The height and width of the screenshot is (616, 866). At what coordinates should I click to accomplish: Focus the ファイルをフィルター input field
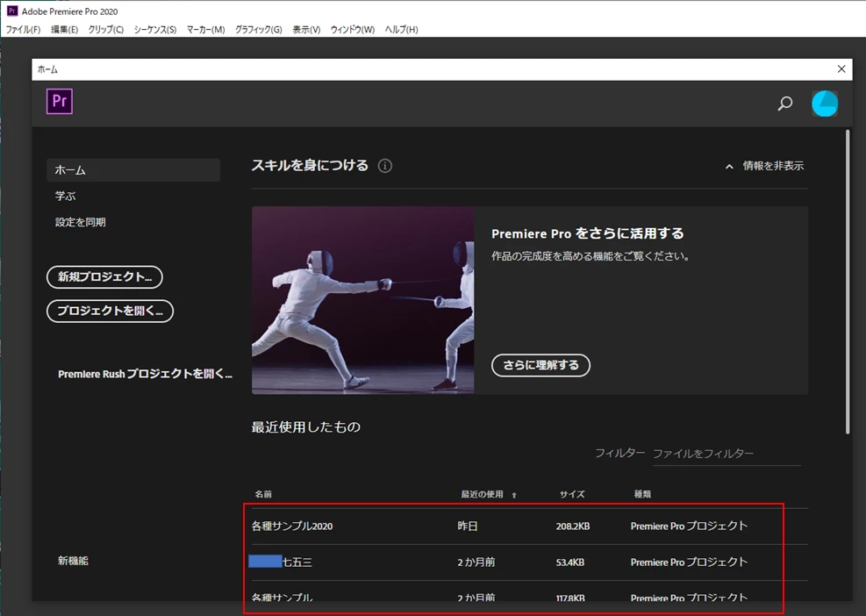click(726, 454)
